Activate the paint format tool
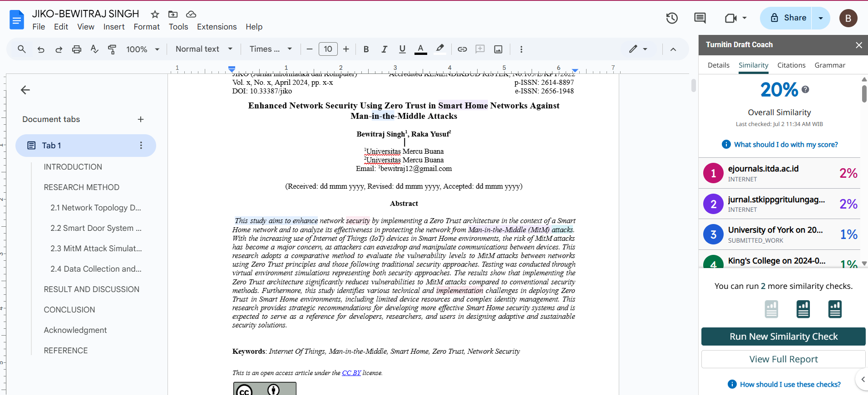868x395 pixels. click(112, 49)
